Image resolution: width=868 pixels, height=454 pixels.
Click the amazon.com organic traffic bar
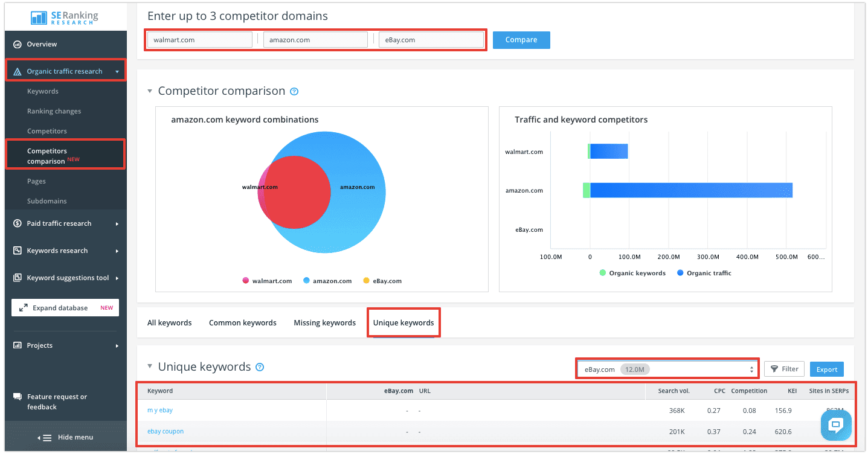coord(691,190)
